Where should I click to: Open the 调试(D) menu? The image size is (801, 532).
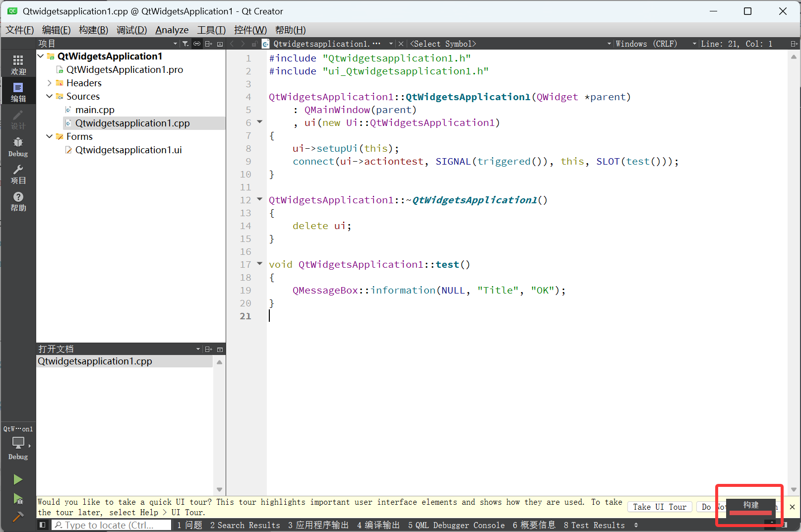[132, 30]
